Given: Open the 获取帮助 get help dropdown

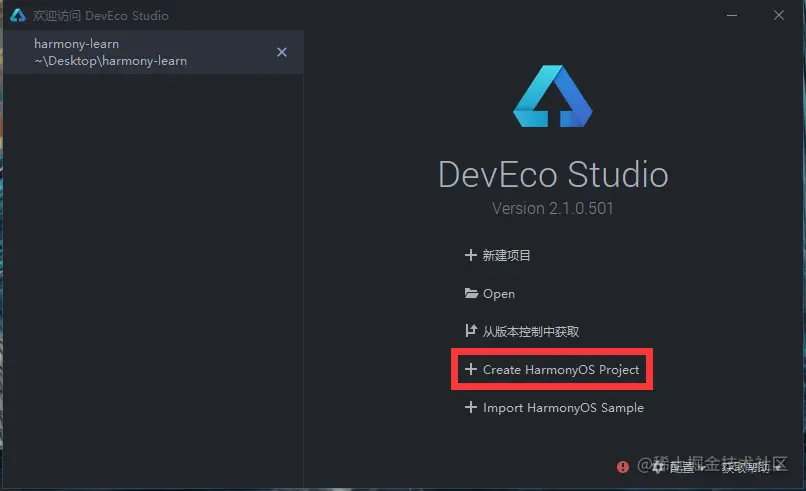Looking at the screenshot, I should pos(751,467).
